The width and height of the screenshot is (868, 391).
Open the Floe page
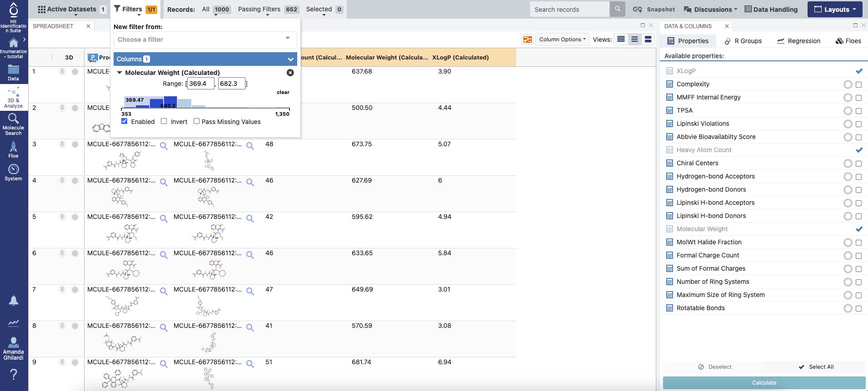(x=14, y=149)
